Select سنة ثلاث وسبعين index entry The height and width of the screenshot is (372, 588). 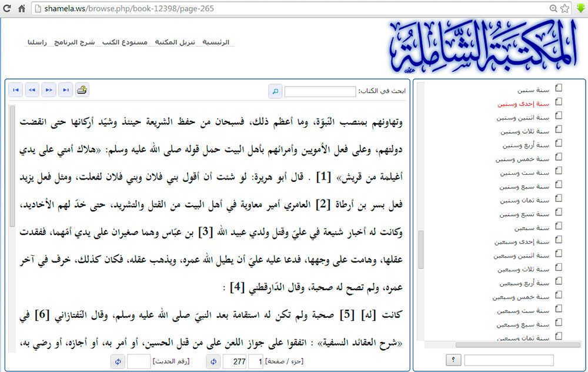click(x=523, y=270)
